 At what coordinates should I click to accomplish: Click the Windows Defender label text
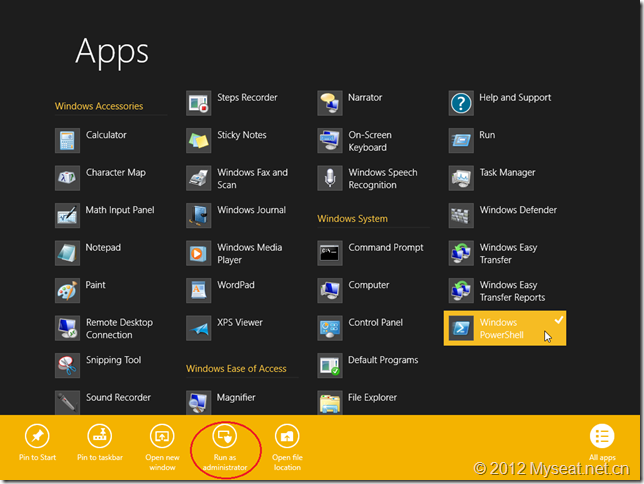[518, 210]
